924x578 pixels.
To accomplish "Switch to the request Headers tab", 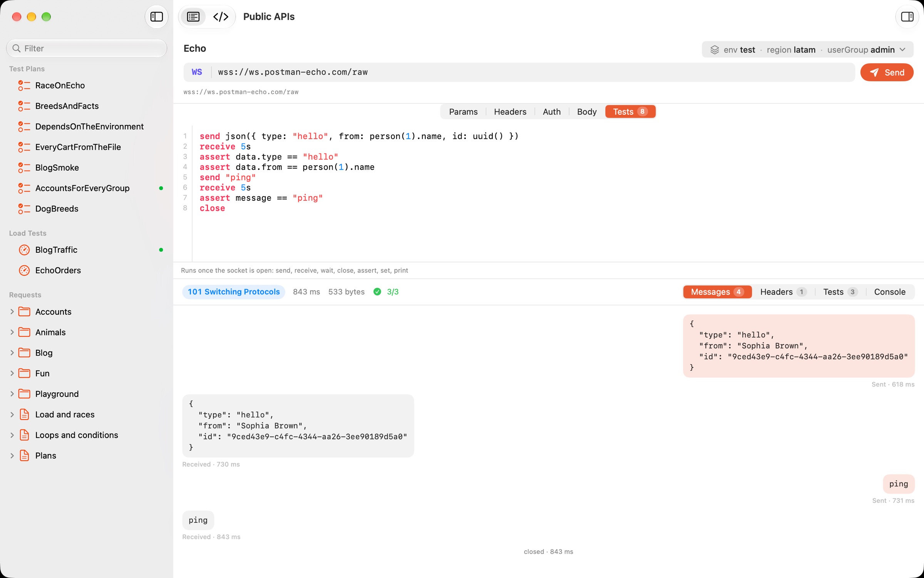I will pyautogui.click(x=510, y=112).
